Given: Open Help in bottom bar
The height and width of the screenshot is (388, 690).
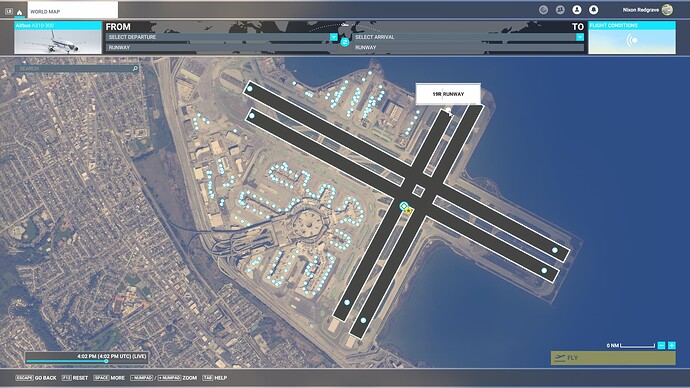Looking at the screenshot, I should pyautogui.click(x=215, y=378).
